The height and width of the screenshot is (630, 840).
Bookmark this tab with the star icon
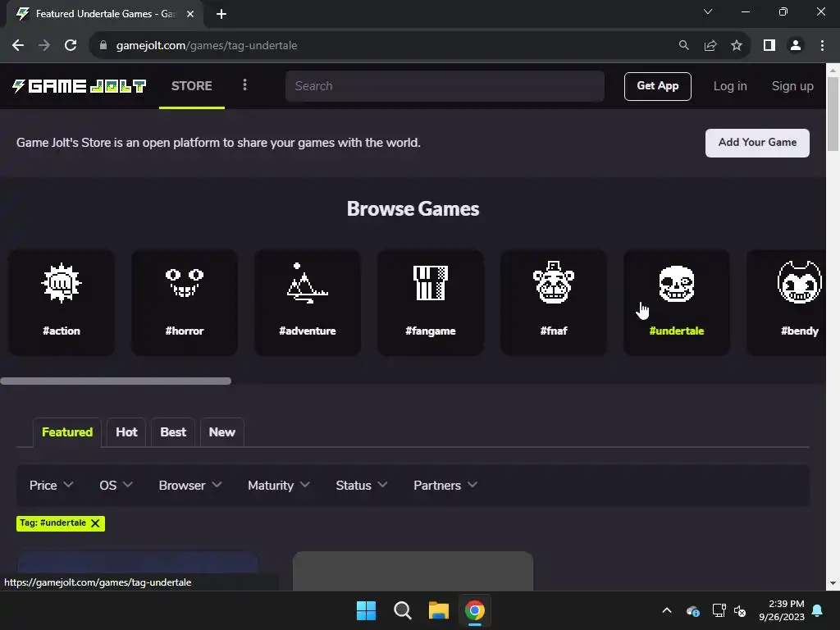point(737,46)
